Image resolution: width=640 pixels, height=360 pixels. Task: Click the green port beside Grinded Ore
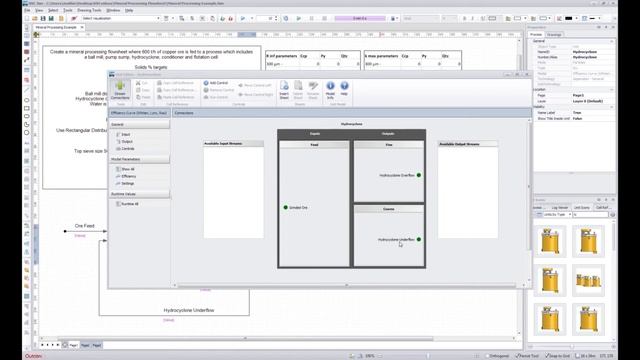[286, 207]
